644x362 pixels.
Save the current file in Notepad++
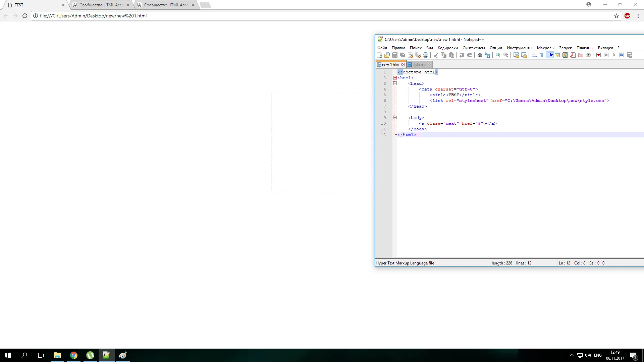point(395,55)
